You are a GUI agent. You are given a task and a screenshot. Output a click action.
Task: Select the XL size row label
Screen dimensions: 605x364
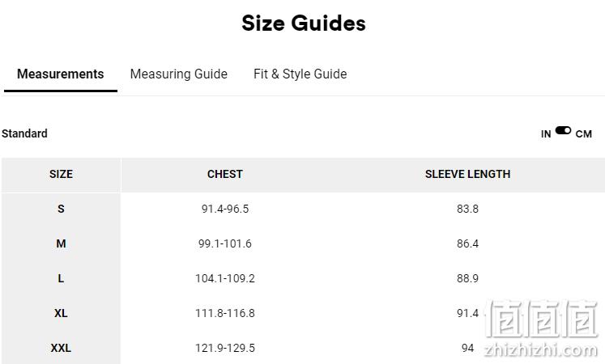(x=61, y=313)
